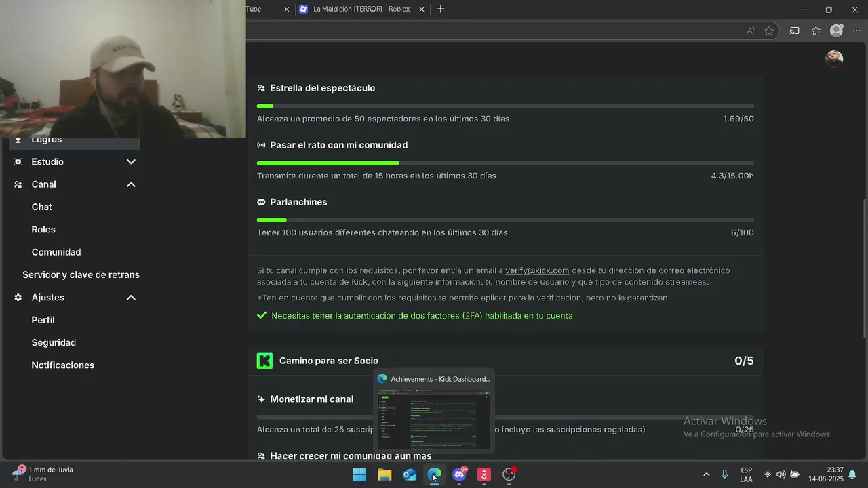The width and height of the screenshot is (868, 488).
Task: Open the Favorites list icon
Action: tap(816, 30)
